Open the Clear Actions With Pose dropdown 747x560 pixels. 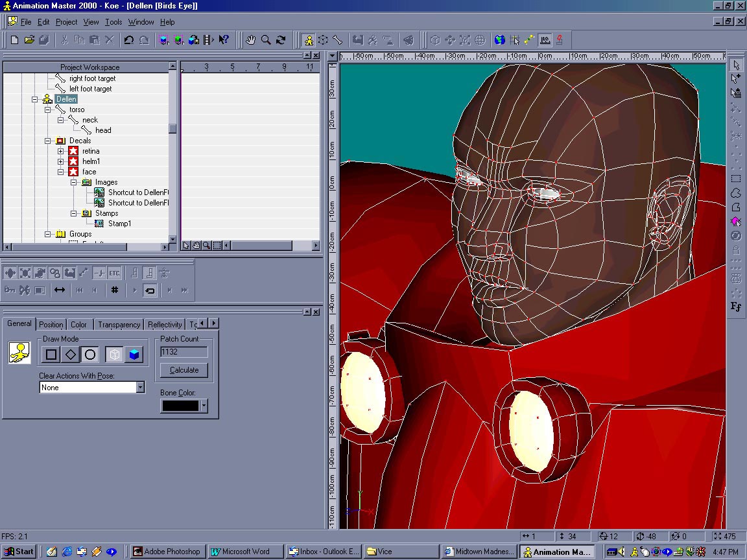pyautogui.click(x=140, y=388)
